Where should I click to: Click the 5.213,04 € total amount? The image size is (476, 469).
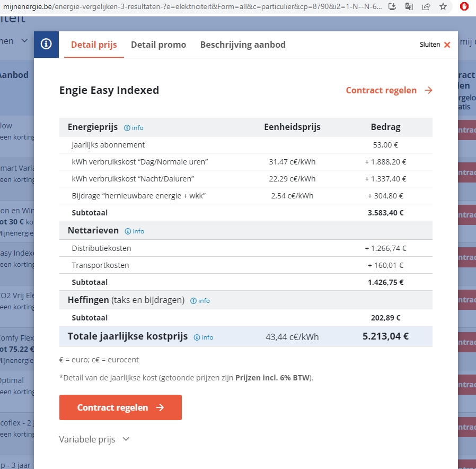(385, 336)
